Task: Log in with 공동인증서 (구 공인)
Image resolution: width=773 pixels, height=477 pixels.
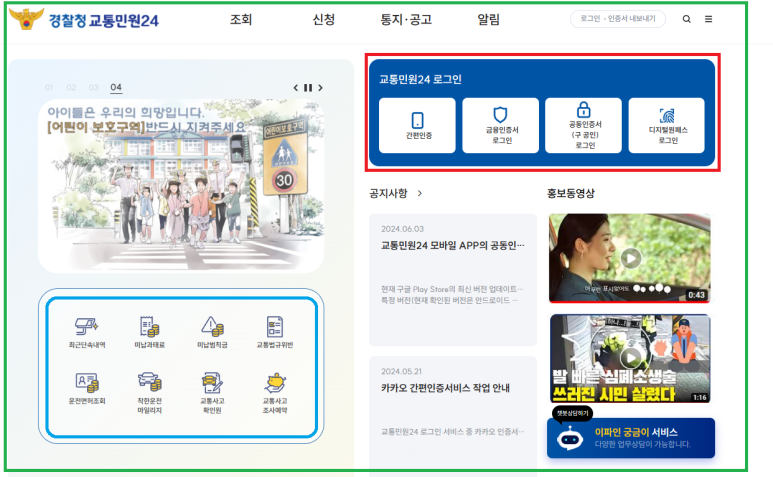Action: tap(583, 125)
